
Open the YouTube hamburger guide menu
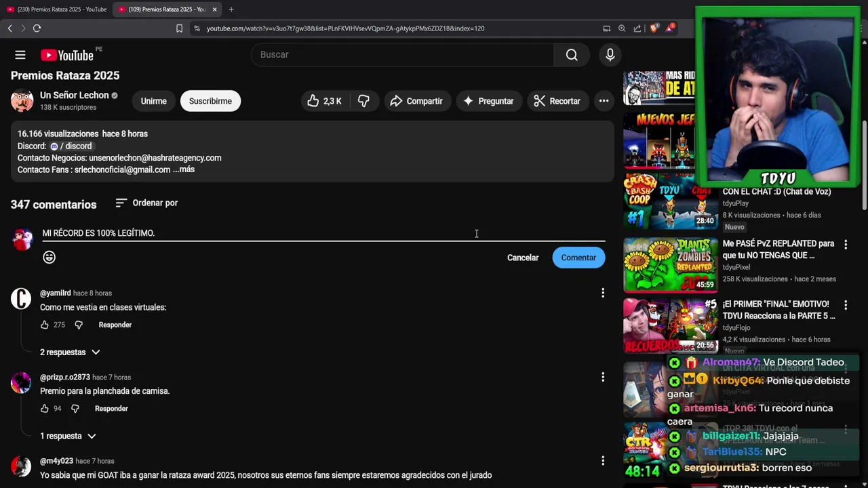click(20, 55)
